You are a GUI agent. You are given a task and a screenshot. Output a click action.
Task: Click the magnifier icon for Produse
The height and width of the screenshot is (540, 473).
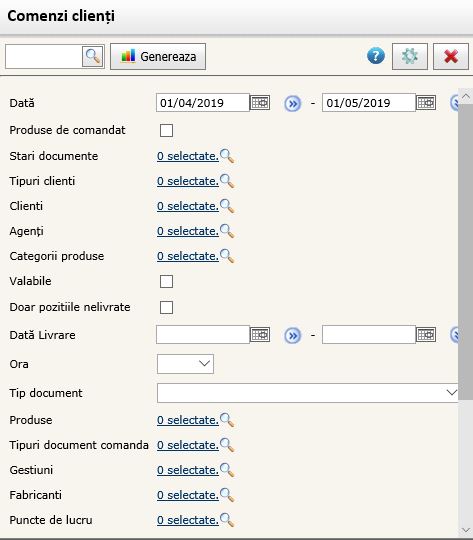coord(227,420)
